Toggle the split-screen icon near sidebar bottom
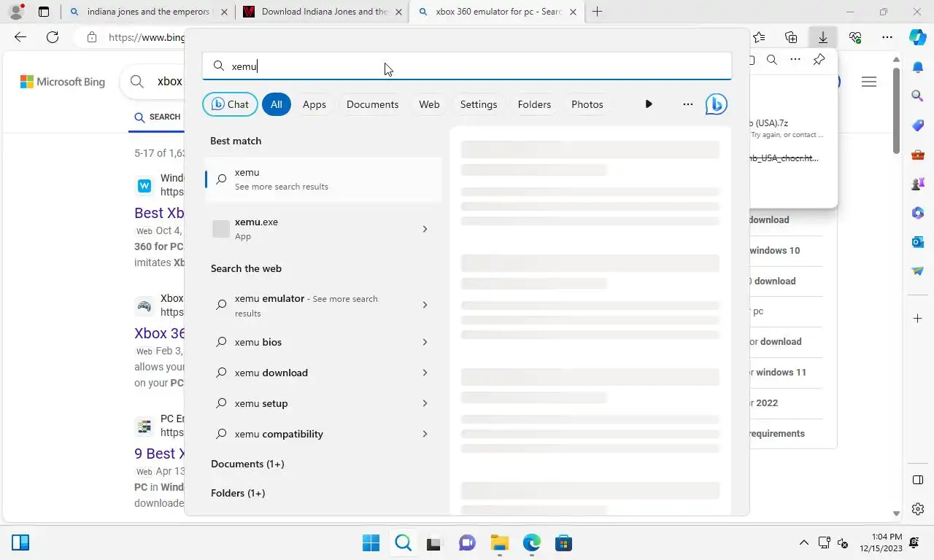Image resolution: width=934 pixels, height=560 pixels. tap(918, 480)
